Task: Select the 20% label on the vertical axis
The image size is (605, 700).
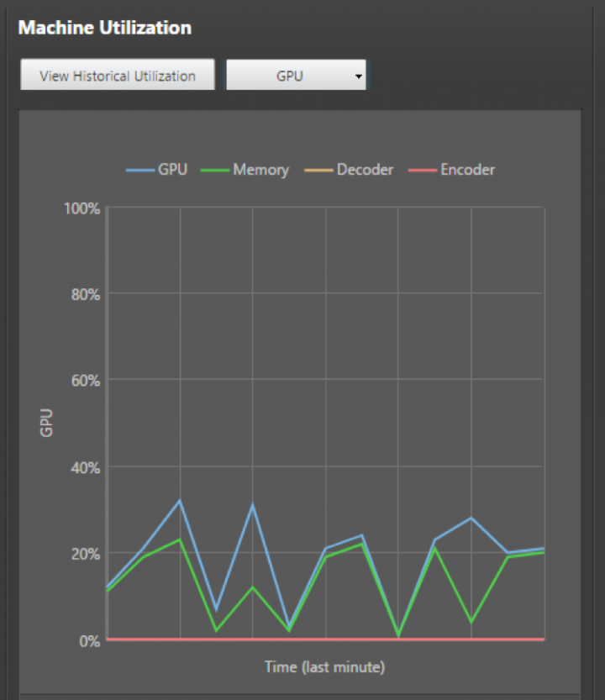Action: click(85, 554)
